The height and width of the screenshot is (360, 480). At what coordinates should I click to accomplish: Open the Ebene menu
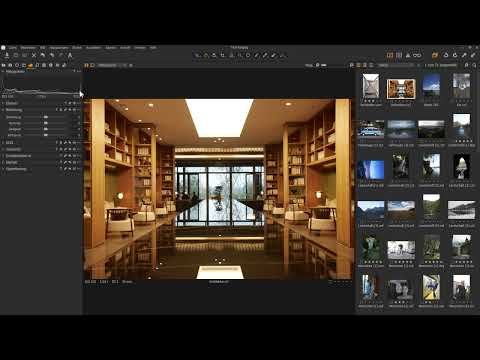tap(77, 48)
